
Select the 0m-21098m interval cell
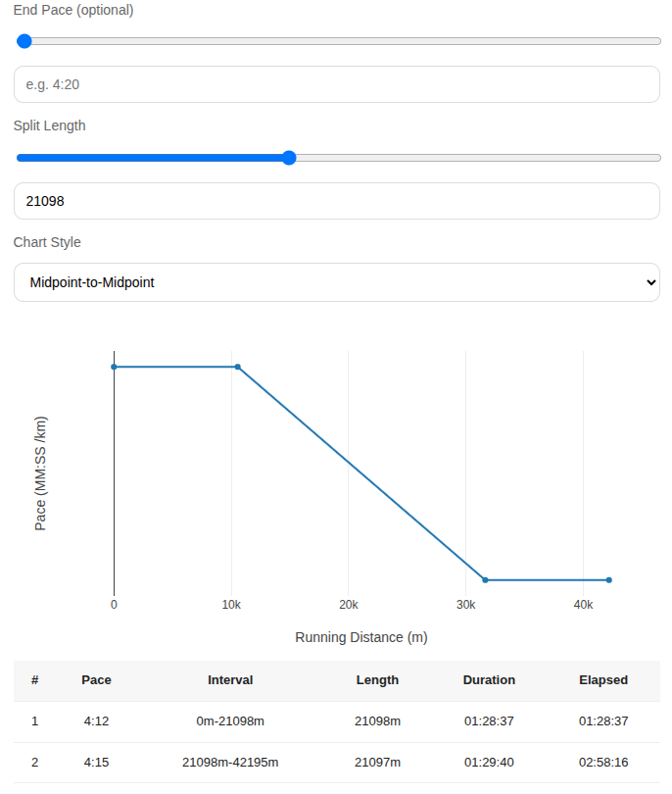tap(230, 720)
